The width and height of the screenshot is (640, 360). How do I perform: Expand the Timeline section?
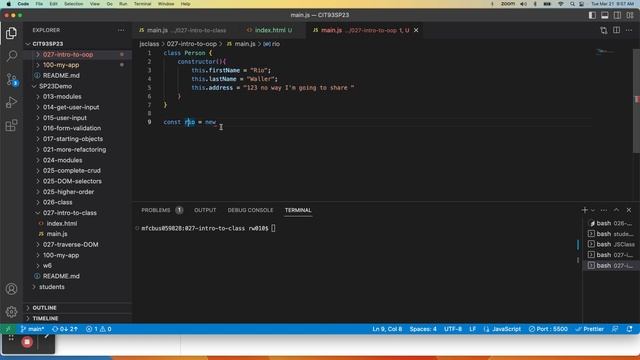[x=45, y=318]
